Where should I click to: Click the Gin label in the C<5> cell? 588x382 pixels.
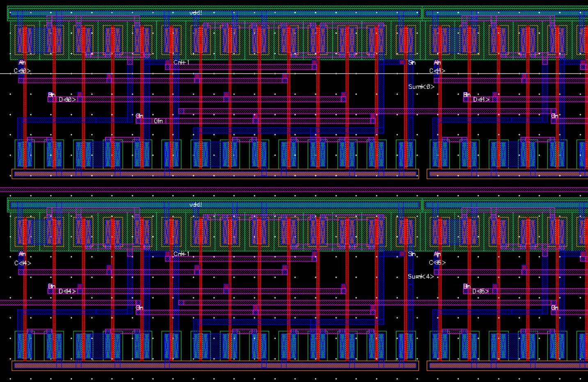pyautogui.click(x=555, y=308)
